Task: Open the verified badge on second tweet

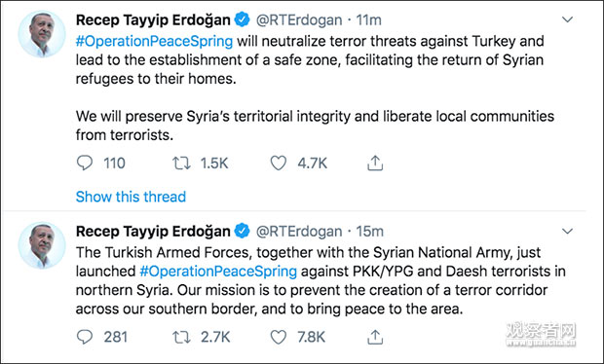Action: coord(243,231)
